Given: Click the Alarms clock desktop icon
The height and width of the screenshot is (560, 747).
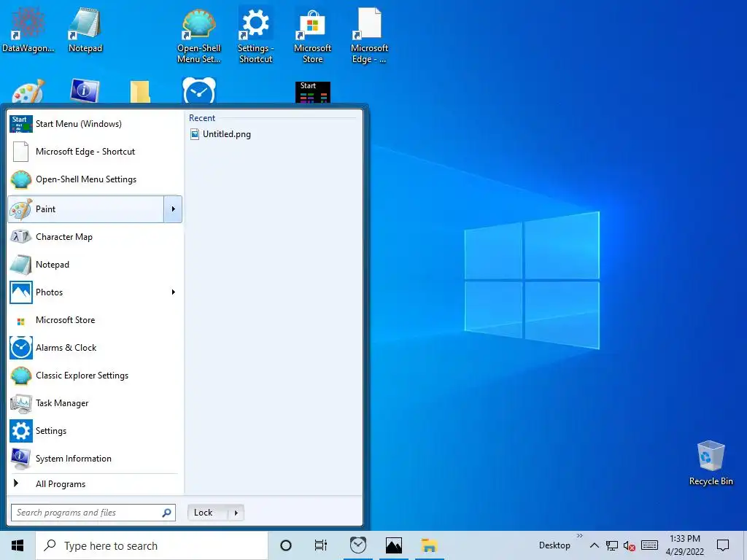Looking at the screenshot, I should click(x=198, y=90).
